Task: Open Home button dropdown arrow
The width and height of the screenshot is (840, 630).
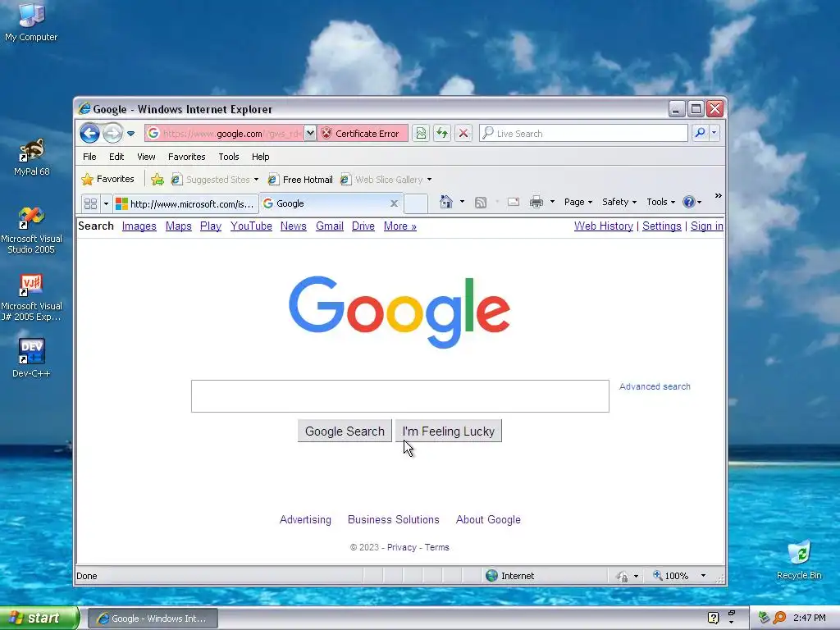Action: (462, 202)
